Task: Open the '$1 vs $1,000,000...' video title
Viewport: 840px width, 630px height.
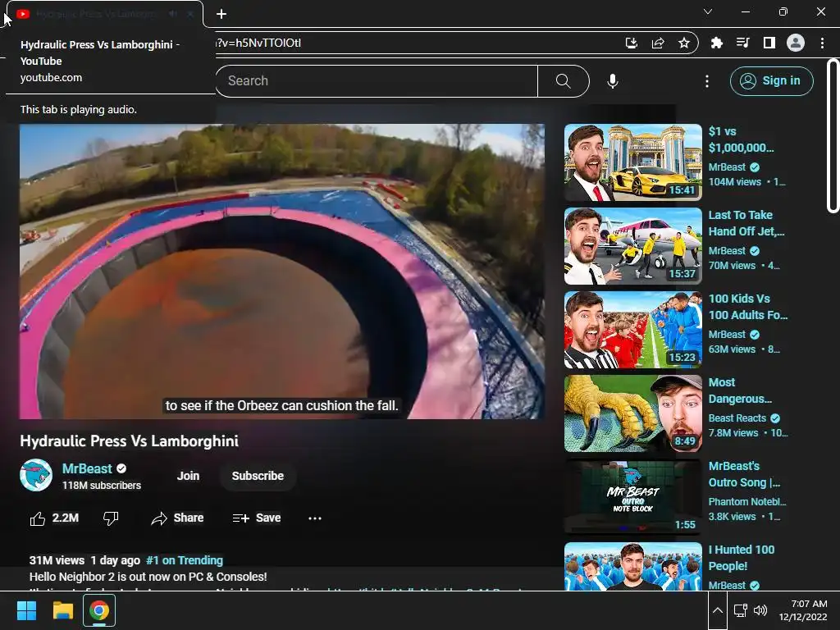Action: 741,139
